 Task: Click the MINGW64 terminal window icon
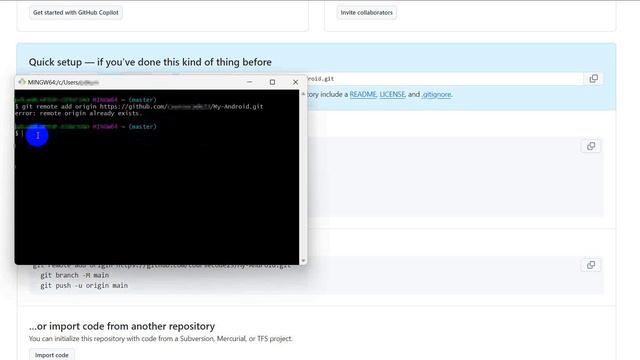[x=22, y=82]
